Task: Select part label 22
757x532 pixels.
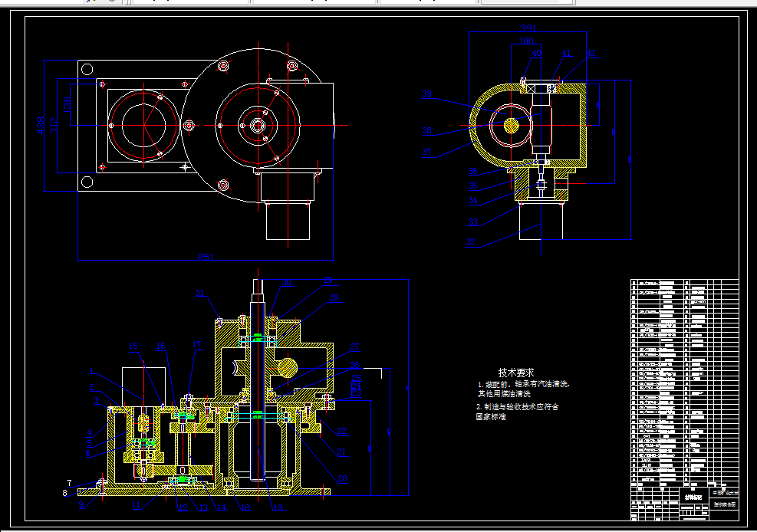Action: [x=342, y=431]
